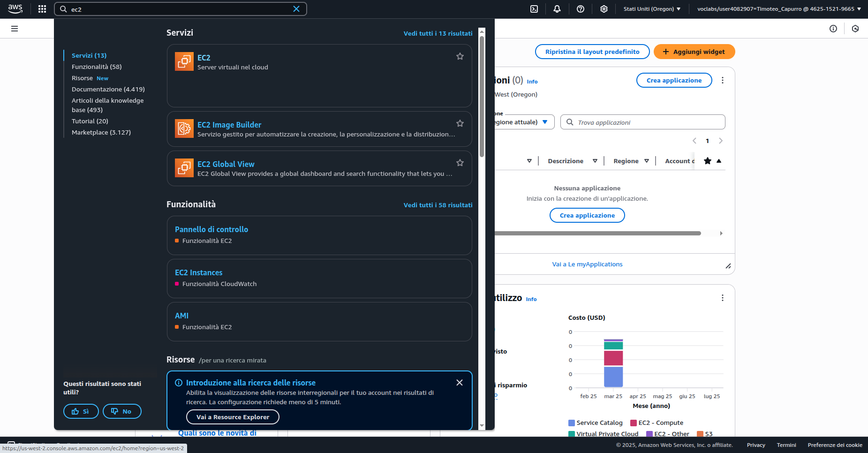This screenshot has width=868, height=453.
Task: Select Funzionalità (58) filter category
Action: pyautogui.click(x=97, y=67)
